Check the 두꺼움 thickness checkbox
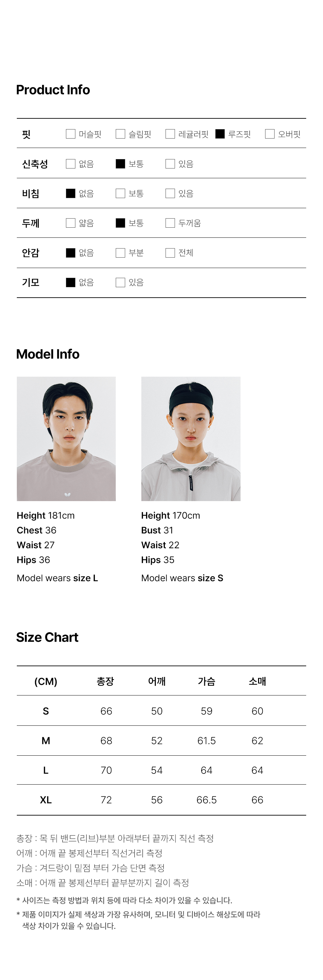This screenshot has height=980, width=323. tap(170, 223)
